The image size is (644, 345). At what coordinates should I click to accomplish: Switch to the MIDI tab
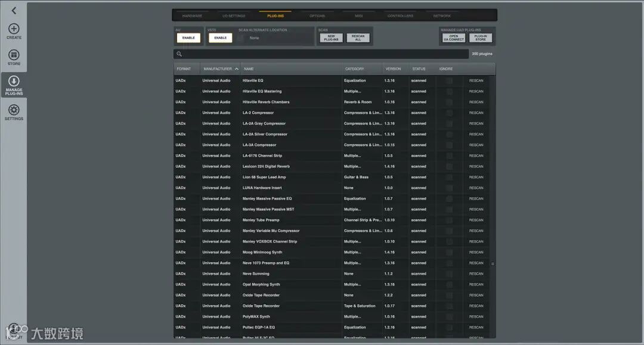358,16
